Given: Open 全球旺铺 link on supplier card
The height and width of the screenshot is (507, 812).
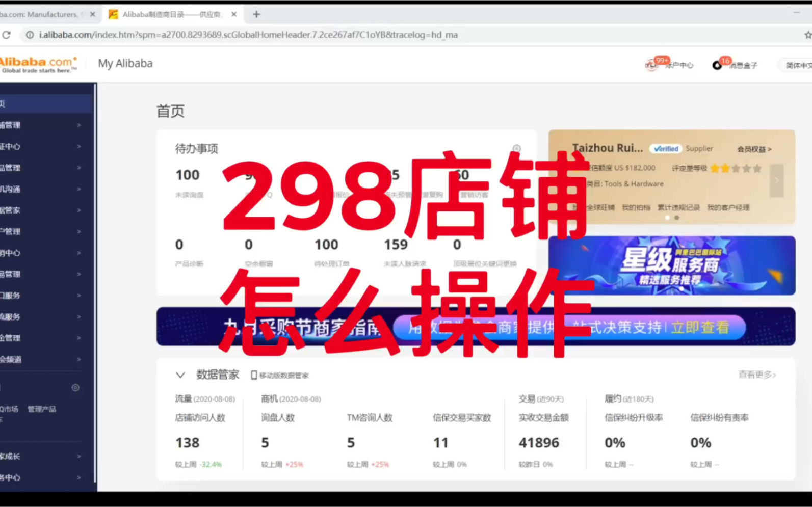Looking at the screenshot, I should [x=600, y=207].
